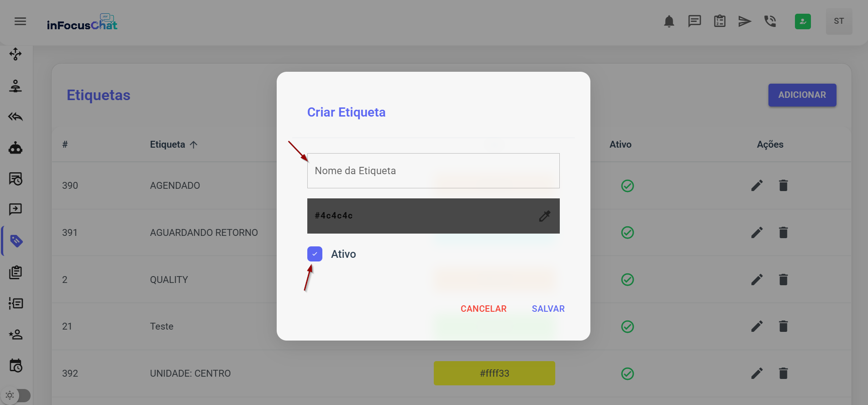Uncheck the Ativo checkbox in dialog
868x405 pixels.
[x=315, y=254]
